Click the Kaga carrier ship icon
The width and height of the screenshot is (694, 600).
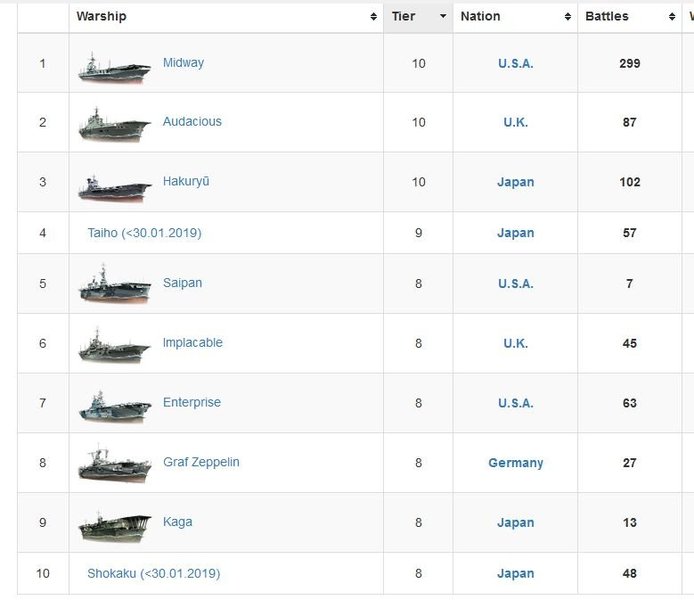click(x=114, y=525)
